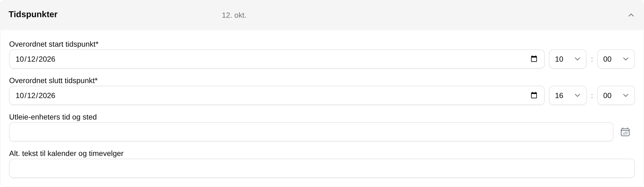Focus the Overordnet start tidspunkt date field
The image size is (644, 187).
click(x=277, y=59)
